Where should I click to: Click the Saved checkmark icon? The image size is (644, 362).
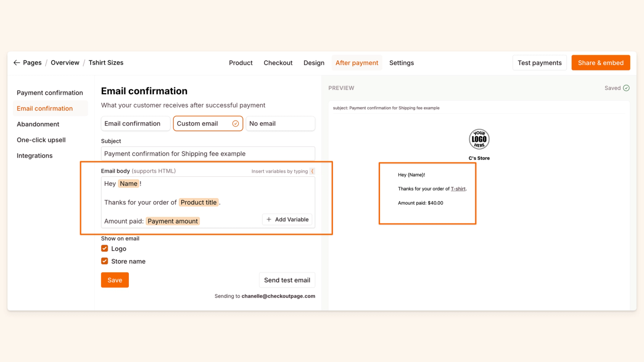coord(626,88)
